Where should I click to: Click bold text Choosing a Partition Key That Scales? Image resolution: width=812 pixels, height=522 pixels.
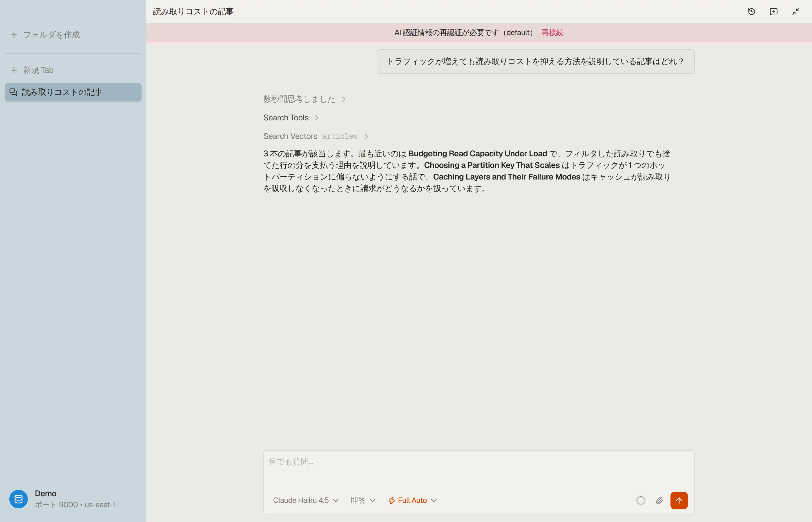pyautogui.click(x=492, y=165)
